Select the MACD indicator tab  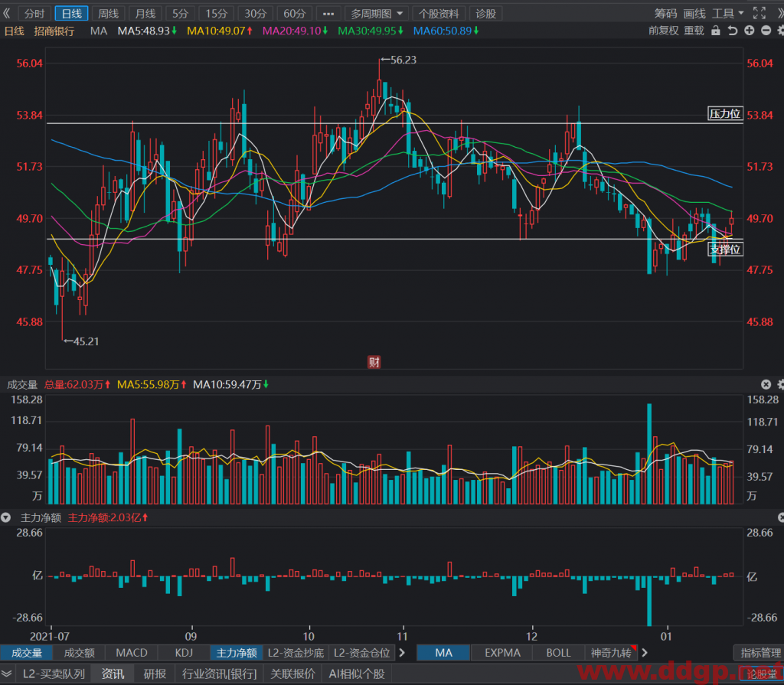click(x=132, y=653)
